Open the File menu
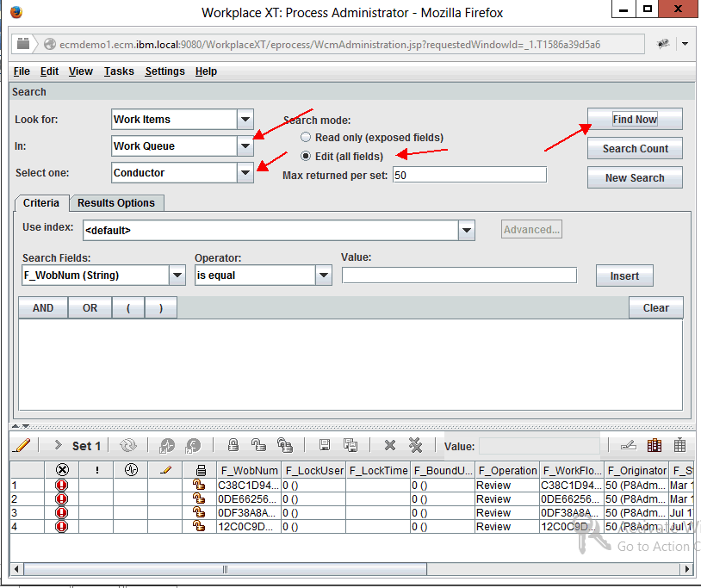Screen dimensions: 701x588 pyautogui.click(x=22, y=71)
